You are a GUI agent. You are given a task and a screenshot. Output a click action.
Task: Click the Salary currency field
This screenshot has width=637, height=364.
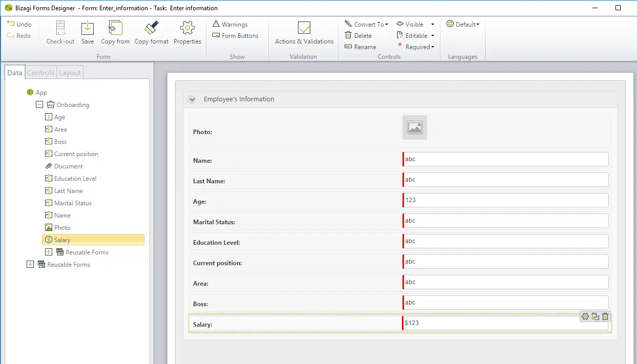coord(506,323)
